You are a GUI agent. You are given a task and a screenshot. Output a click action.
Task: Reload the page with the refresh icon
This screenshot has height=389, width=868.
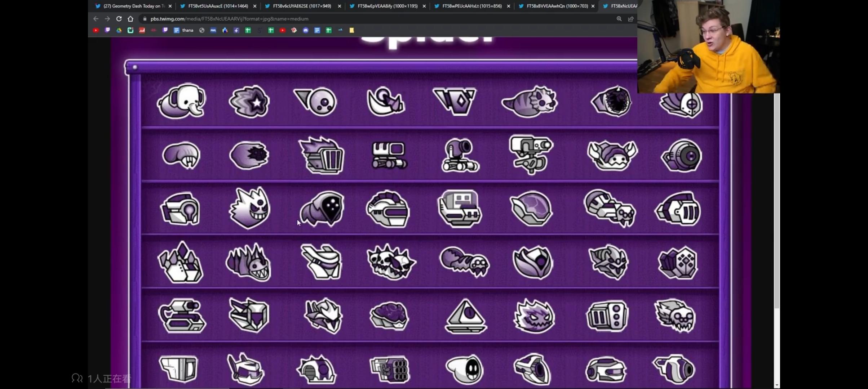pos(119,19)
